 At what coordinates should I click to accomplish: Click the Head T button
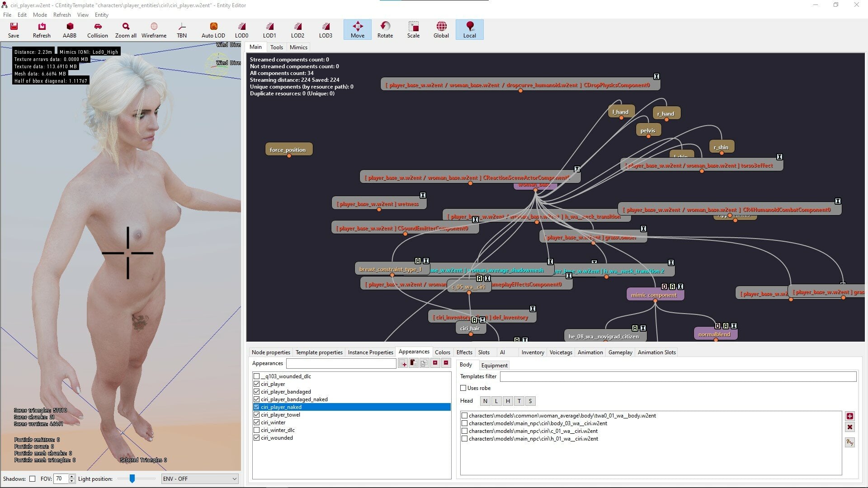coord(519,401)
